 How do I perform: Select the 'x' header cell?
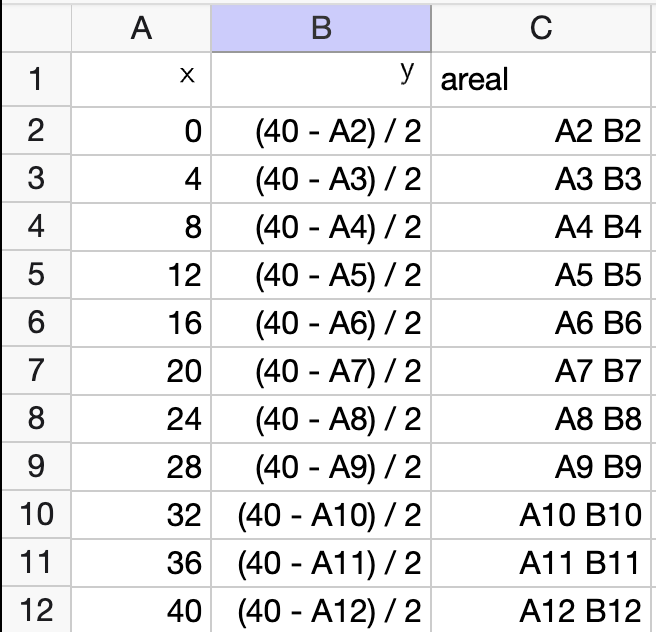click(x=141, y=79)
